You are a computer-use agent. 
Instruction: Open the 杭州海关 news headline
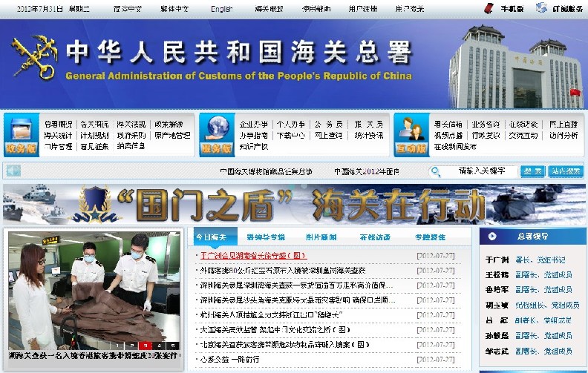click(271, 315)
